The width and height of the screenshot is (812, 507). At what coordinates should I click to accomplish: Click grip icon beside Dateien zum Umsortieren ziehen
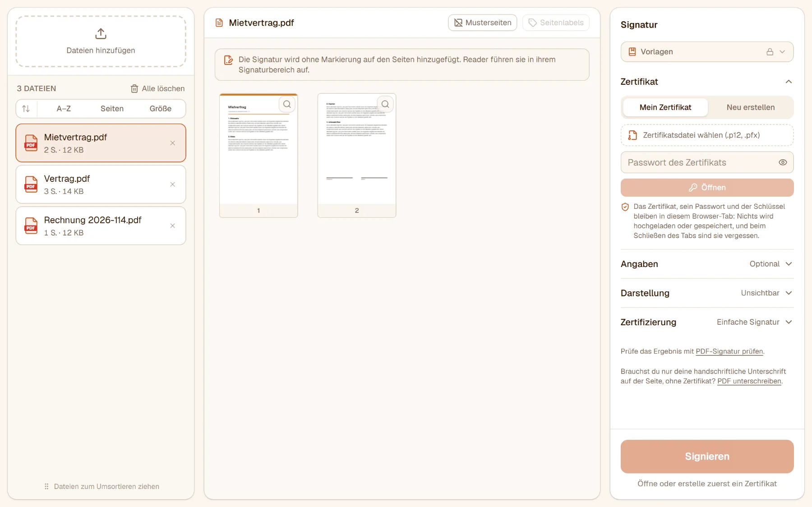tap(46, 486)
